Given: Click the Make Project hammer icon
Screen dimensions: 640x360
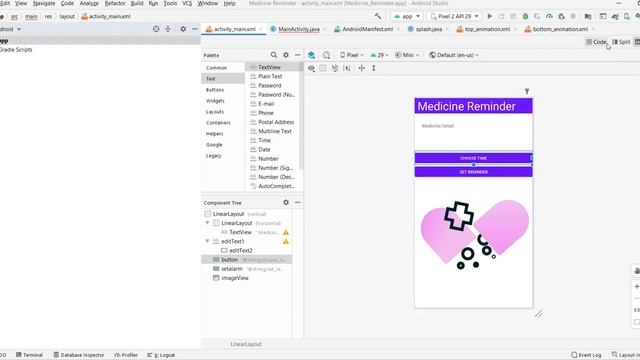Looking at the screenshot, I should 378,16.
